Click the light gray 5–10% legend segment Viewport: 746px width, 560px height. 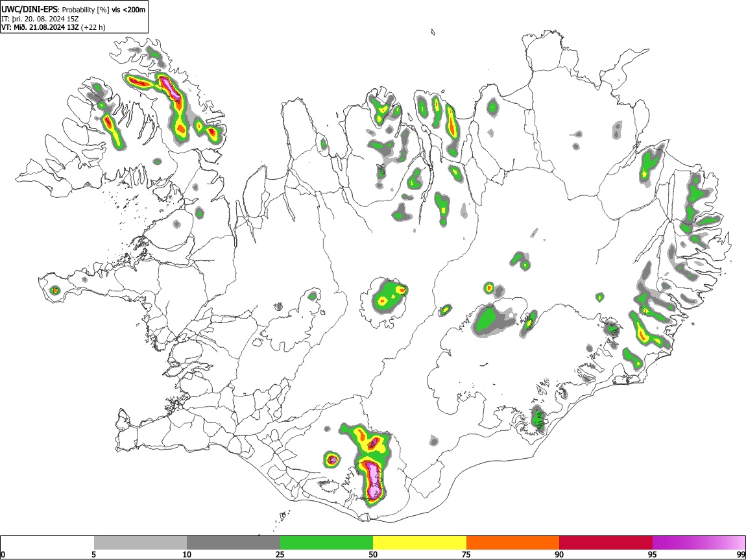point(140,543)
